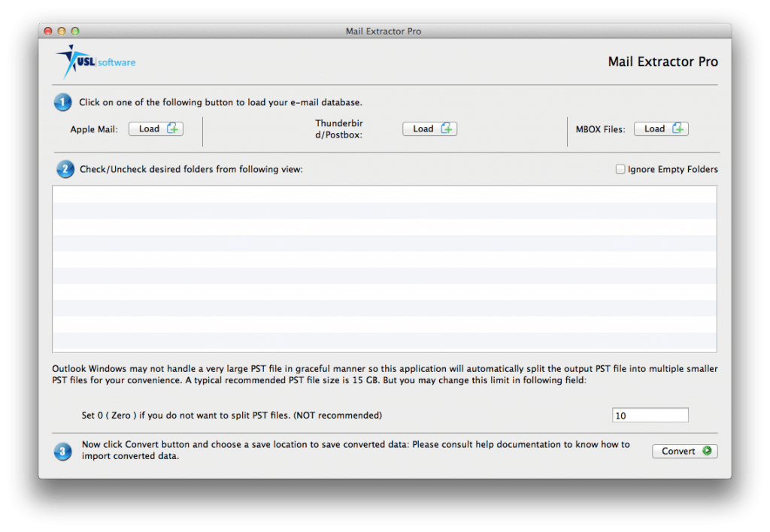Screen dimensions: 770x532
Task: Click the green plus icon beside Thunderbird/Postbox Load
Action: 448,128
